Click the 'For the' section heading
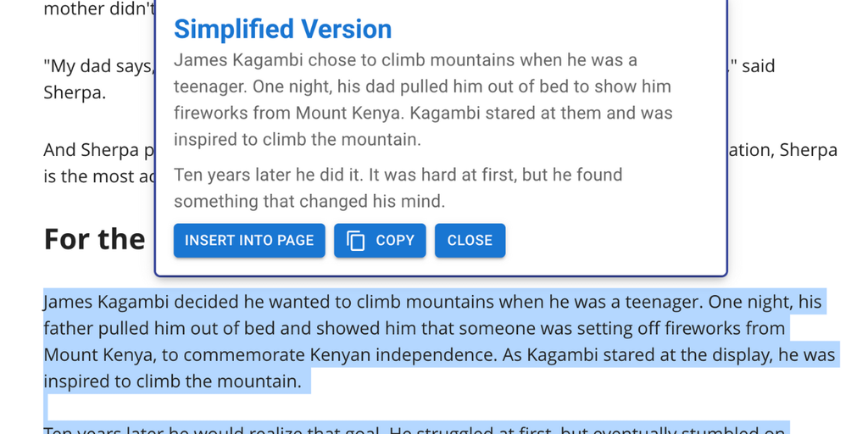868x434 pixels. [95, 239]
